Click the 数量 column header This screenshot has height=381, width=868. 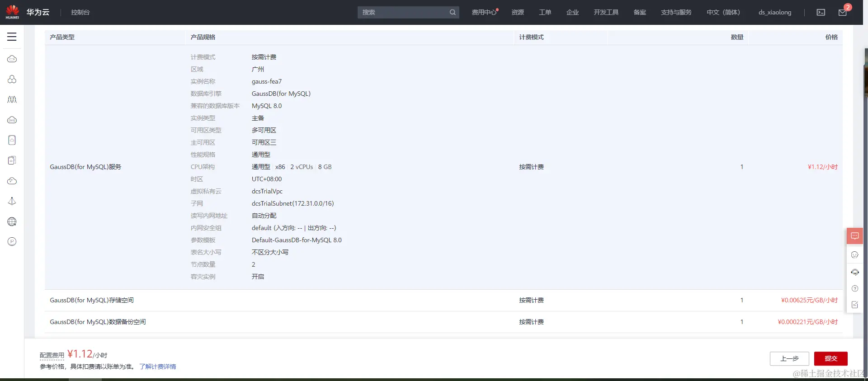click(x=737, y=37)
